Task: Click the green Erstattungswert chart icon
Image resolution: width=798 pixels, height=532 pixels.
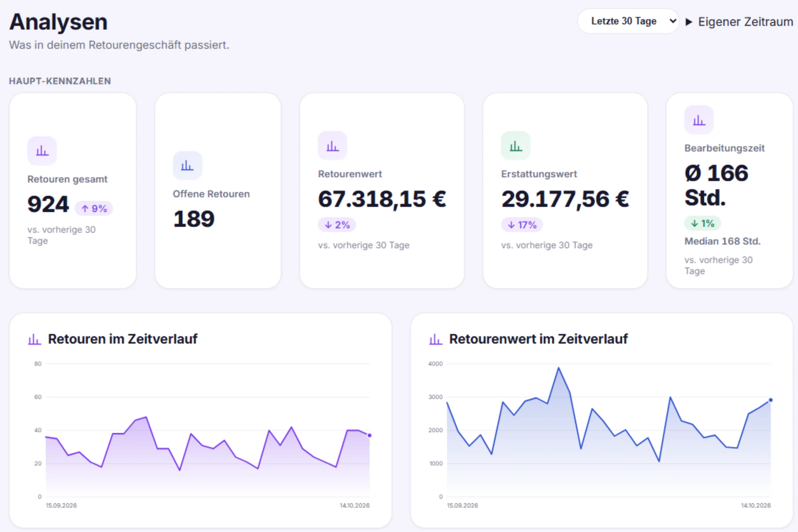Action: pyautogui.click(x=516, y=146)
